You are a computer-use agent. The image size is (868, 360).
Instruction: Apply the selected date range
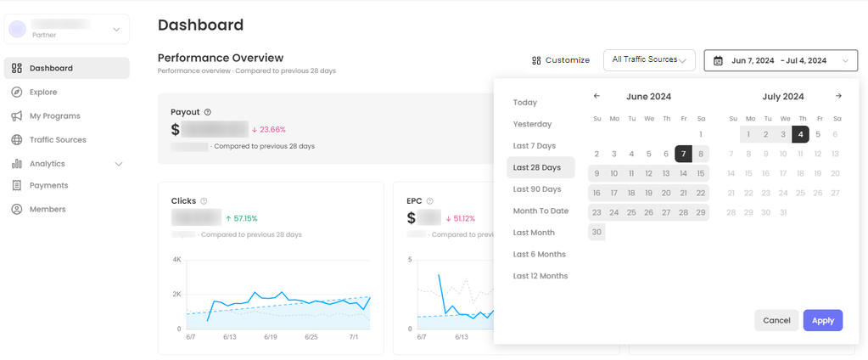pyautogui.click(x=822, y=320)
